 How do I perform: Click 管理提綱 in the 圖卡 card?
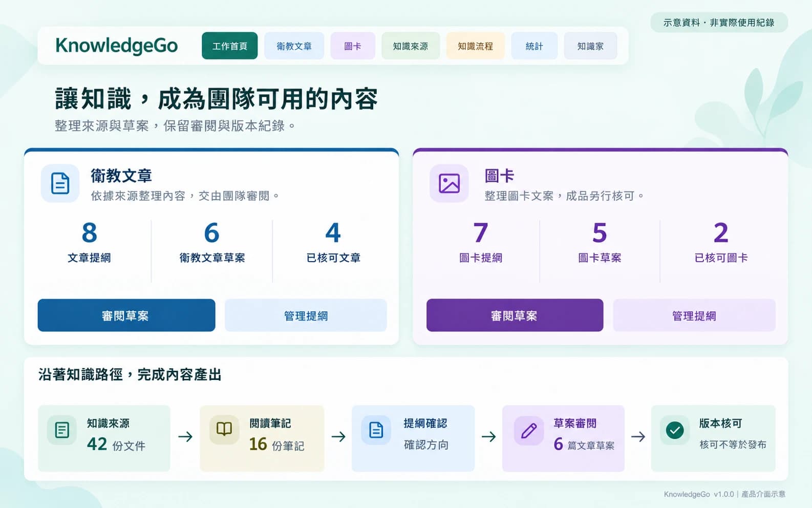pyautogui.click(x=694, y=315)
